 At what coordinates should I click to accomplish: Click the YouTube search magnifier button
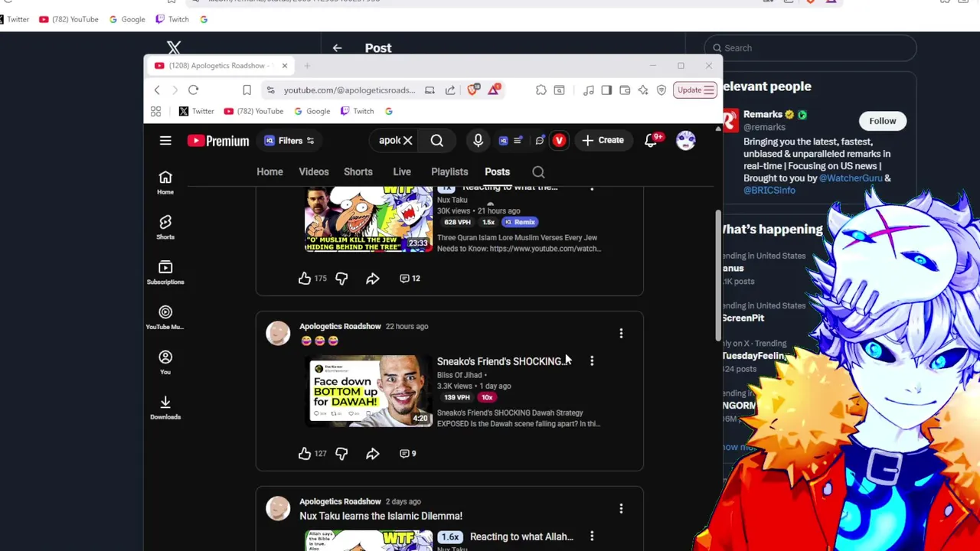(436, 141)
